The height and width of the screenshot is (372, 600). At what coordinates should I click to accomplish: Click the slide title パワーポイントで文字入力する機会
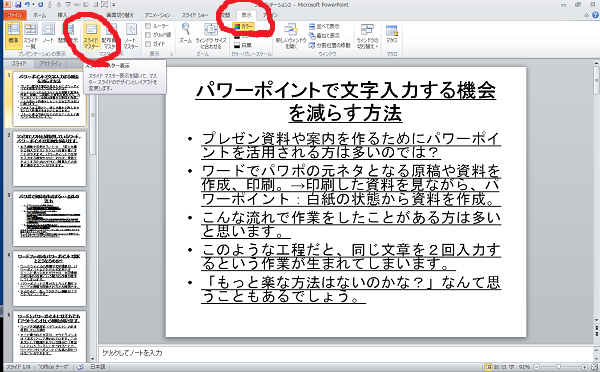coord(346,91)
